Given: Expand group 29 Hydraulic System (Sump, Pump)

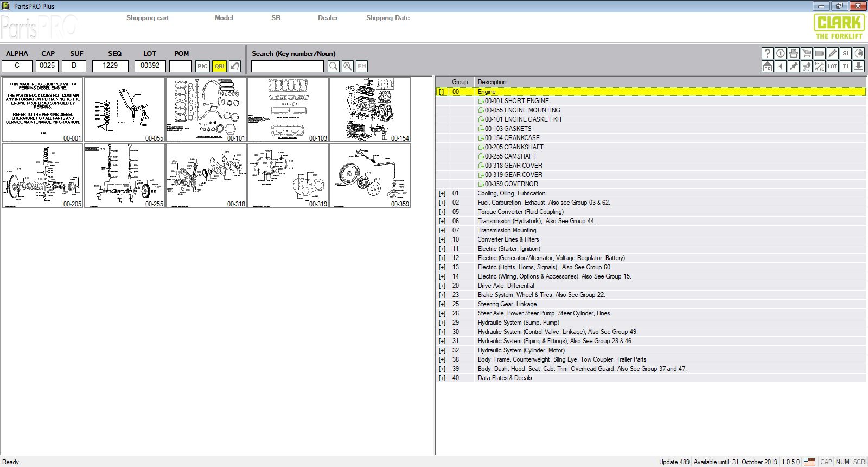Looking at the screenshot, I should pos(442,323).
